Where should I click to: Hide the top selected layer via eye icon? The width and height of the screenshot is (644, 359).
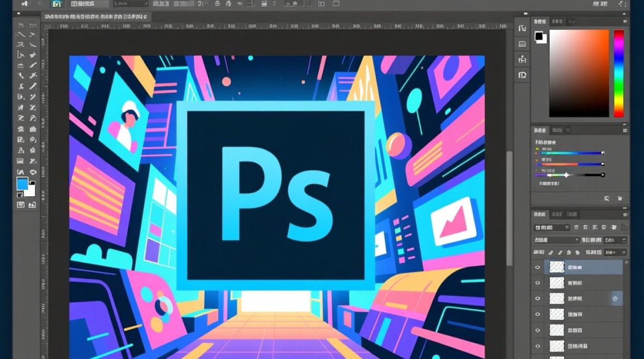click(538, 267)
